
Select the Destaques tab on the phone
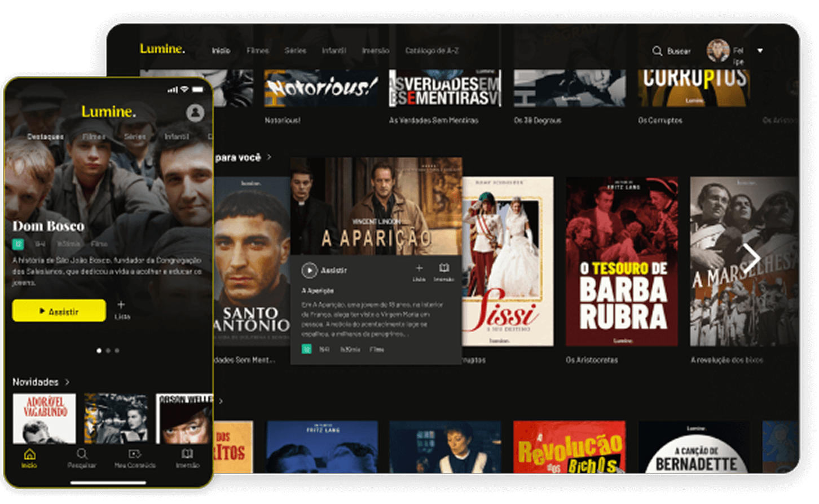click(x=45, y=137)
